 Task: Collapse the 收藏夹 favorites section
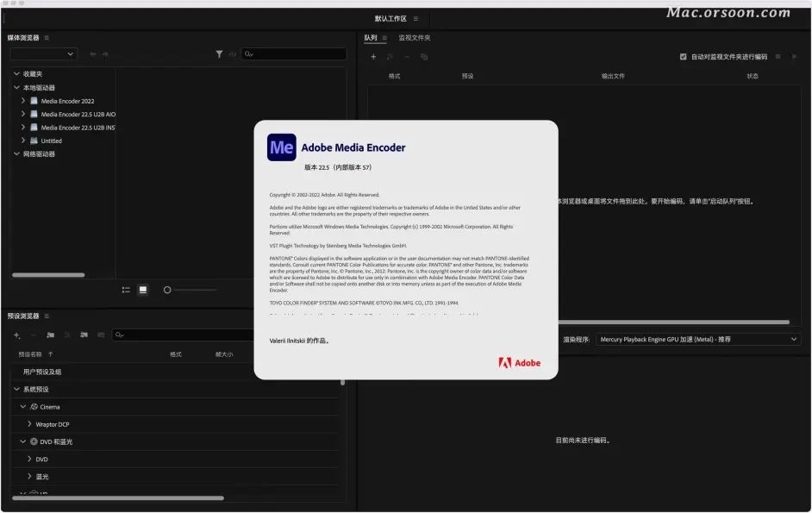click(16, 74)
